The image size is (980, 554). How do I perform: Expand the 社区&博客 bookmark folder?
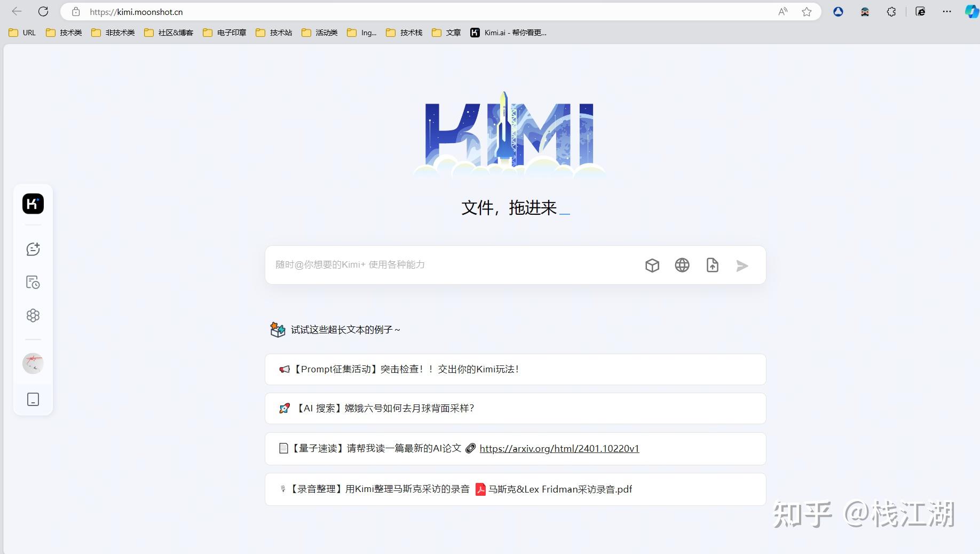point(169,33)
